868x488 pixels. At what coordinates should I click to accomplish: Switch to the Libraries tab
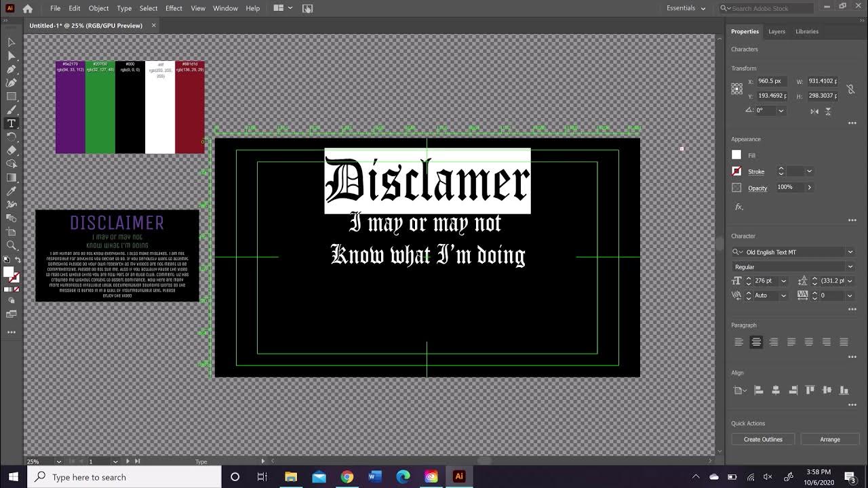(x=807, y=31)
